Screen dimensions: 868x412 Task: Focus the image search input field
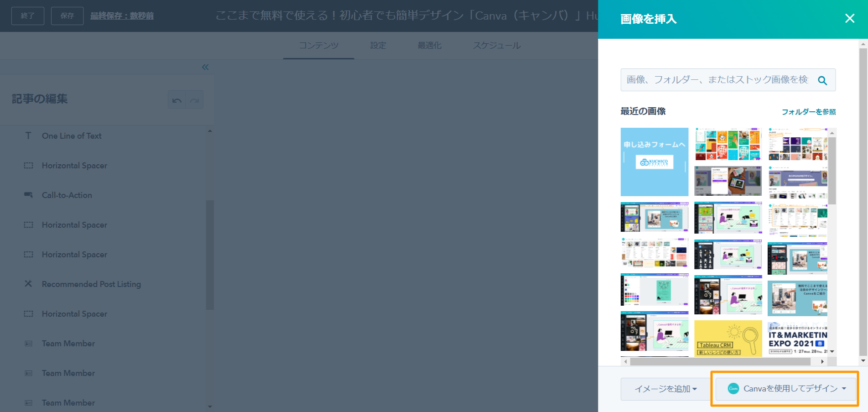[x=716, y=80]
